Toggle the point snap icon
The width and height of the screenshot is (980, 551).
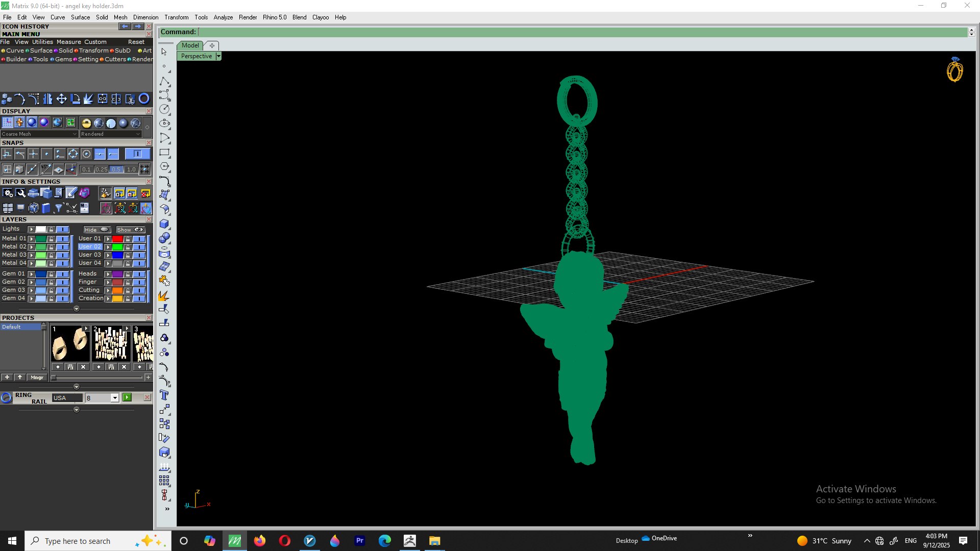pos(46,154)
